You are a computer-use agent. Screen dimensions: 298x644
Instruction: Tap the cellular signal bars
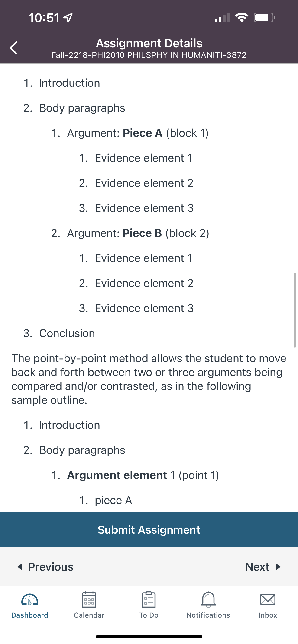point(222,18)
